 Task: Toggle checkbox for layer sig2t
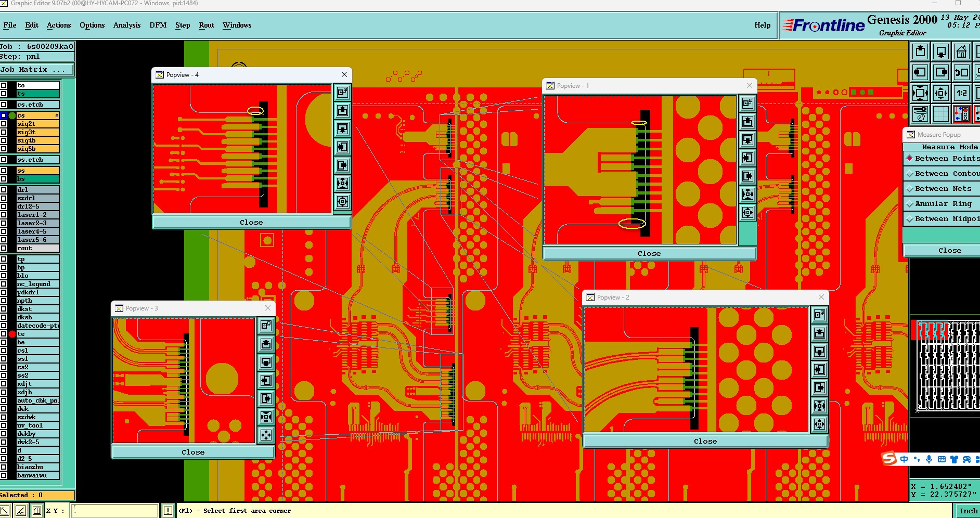(x=4, y=124)
